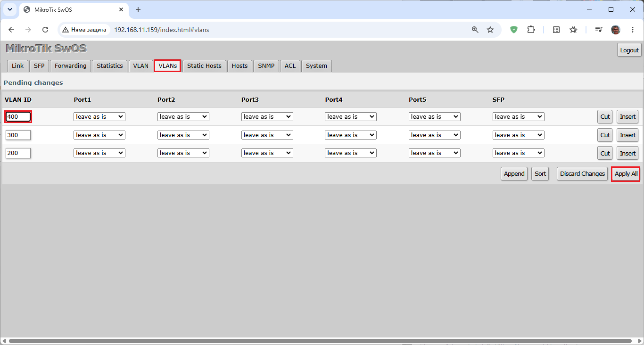Cut the VLAN 300 row

605,135
